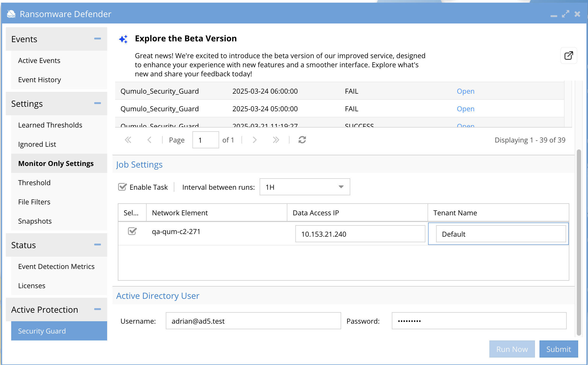Open Learned Thresholds settings

point(59,125)
